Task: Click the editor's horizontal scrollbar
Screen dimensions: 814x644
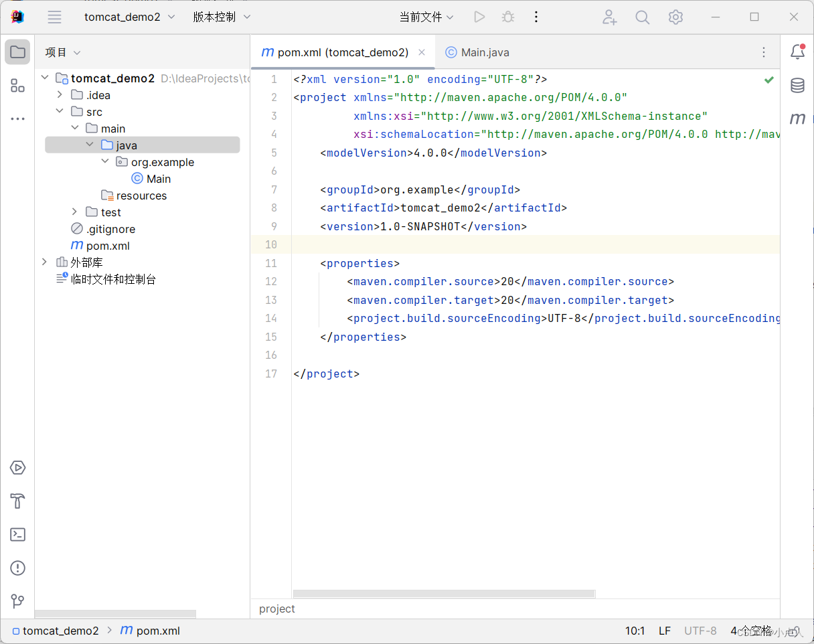Action: click(x=444, y=593)
